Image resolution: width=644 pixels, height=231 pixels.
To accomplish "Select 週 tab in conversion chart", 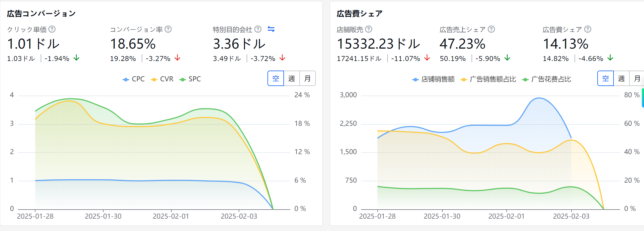I will click(x=292, y=79).
